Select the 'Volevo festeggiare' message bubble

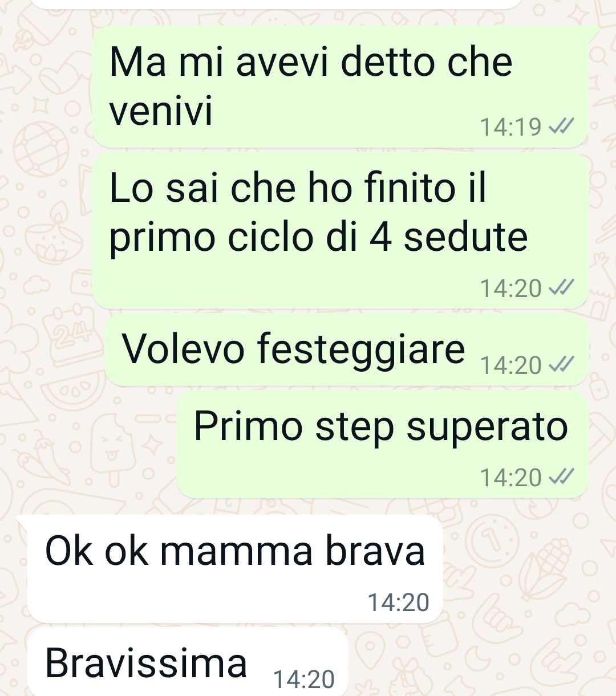[x=347, y=351]
